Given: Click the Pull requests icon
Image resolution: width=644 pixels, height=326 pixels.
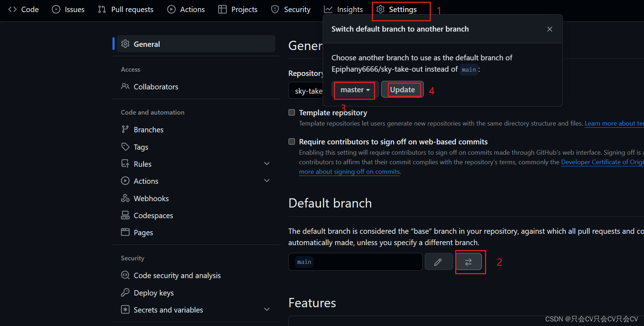Looking at the screenshot, I should point(102,10).
